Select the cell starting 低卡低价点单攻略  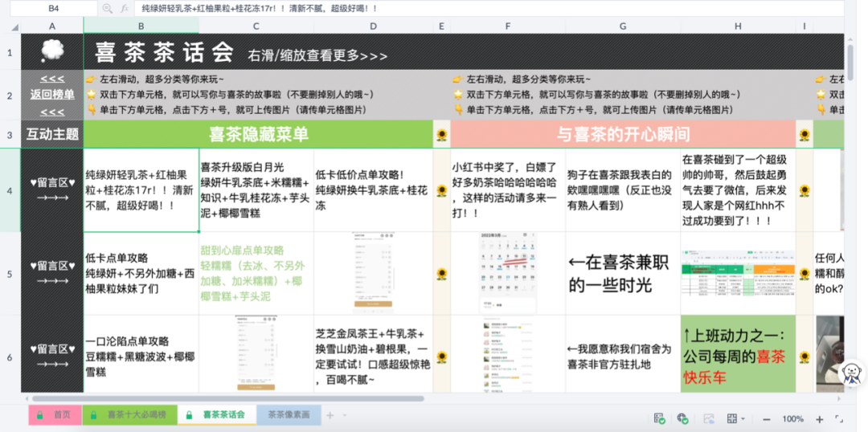coord(373,190)
